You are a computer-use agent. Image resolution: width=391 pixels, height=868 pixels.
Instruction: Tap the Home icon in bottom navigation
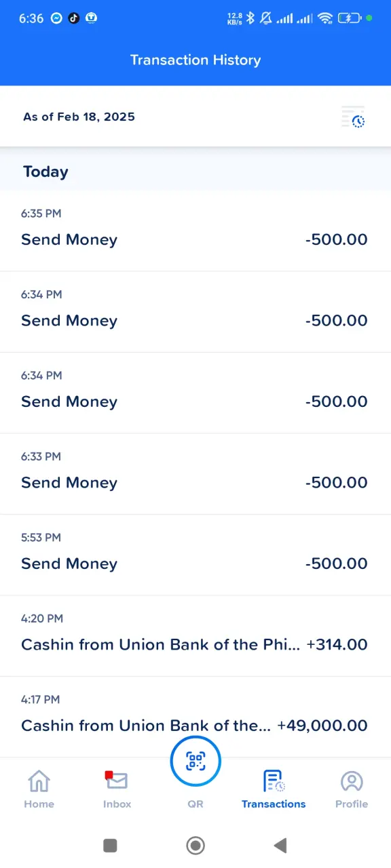39,781
